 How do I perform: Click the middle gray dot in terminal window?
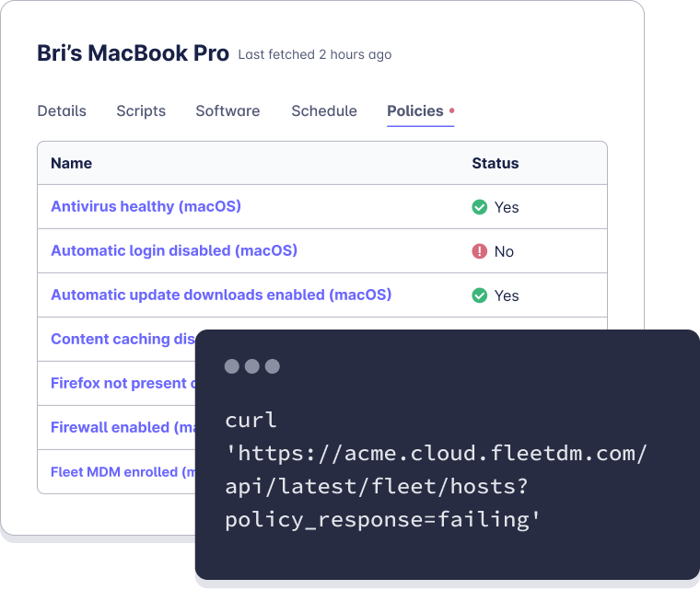click(252, 366)
